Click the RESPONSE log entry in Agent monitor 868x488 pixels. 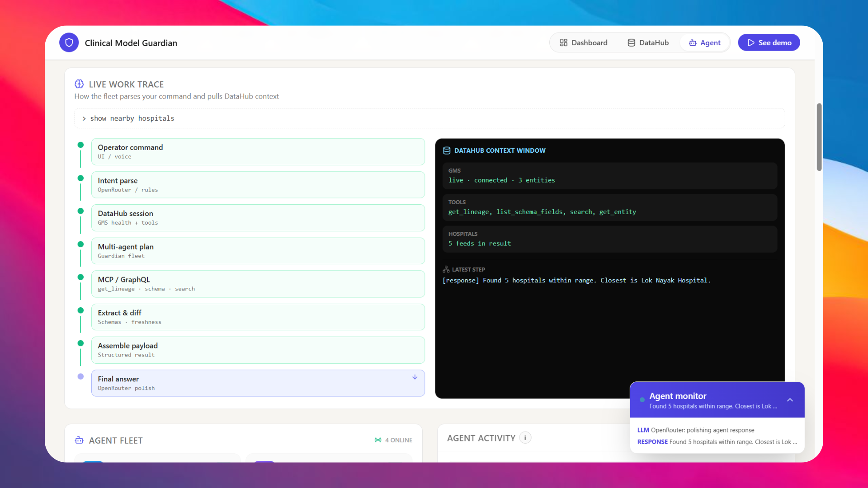pos(717,442)
